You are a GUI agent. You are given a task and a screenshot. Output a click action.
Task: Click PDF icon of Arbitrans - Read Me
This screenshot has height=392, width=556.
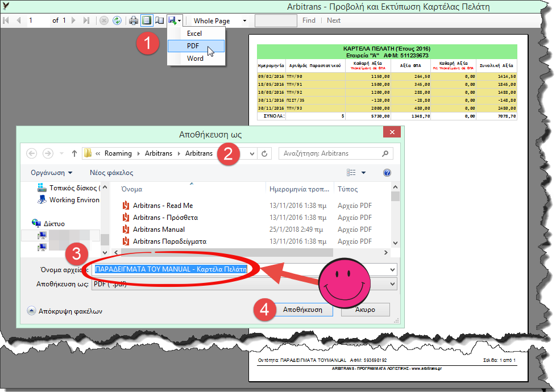pyautogui.click(x=126, y=206)
